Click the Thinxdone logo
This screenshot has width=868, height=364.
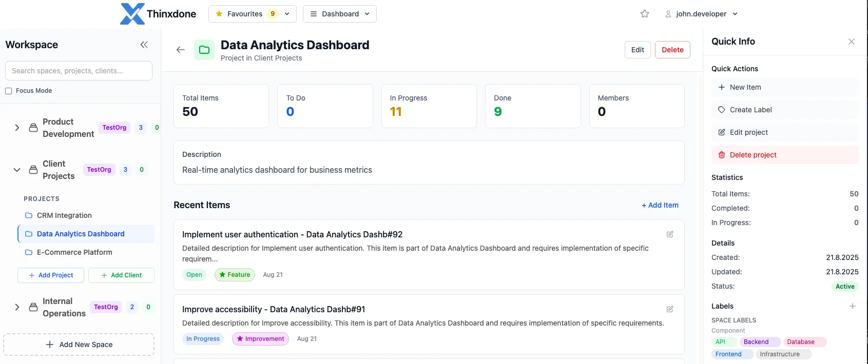pos(158,14)
